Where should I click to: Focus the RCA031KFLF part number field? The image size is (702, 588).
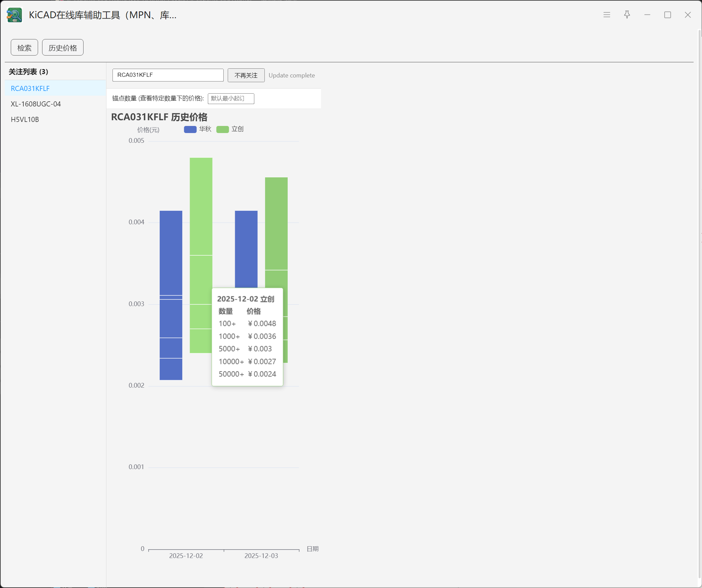[168, 75]
